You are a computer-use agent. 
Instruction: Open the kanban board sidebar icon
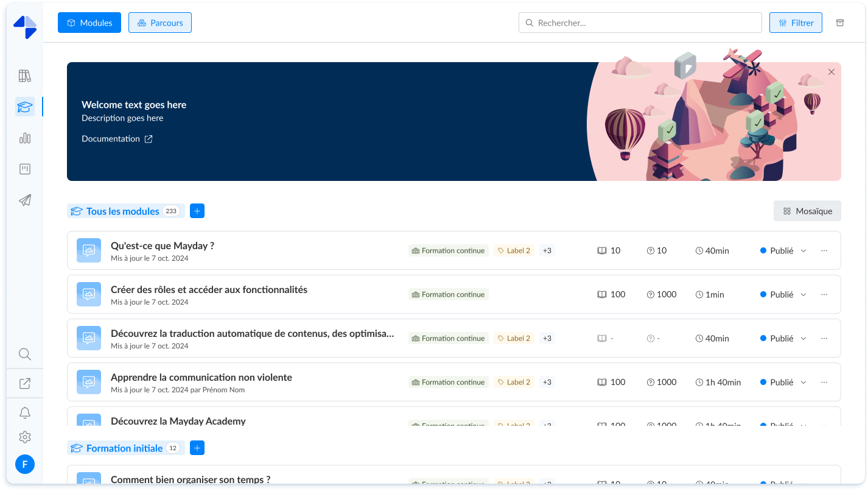click(x=24, y=169)
